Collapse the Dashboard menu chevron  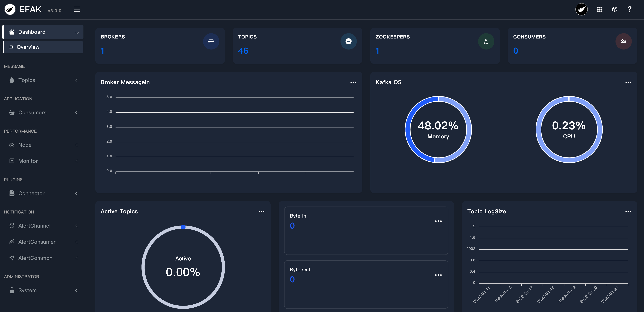coord(77,33)
